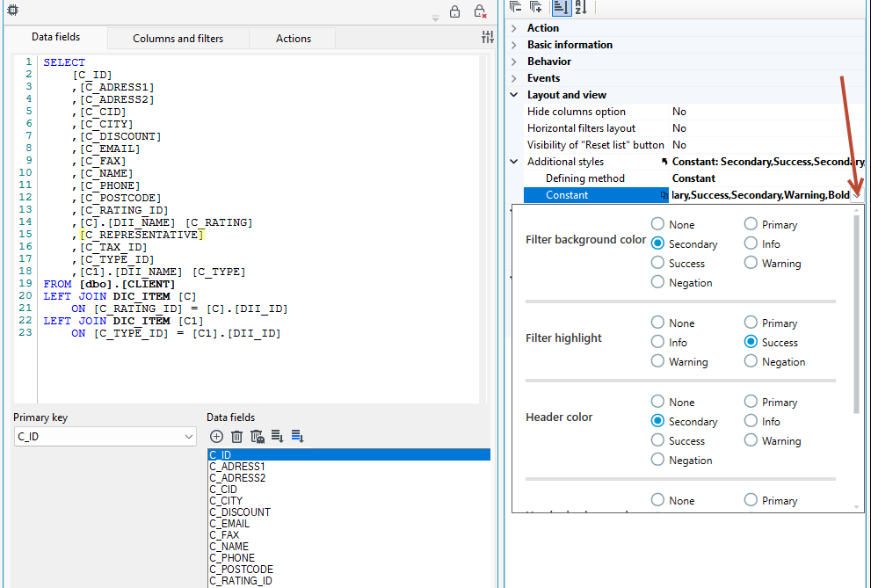Expand the Basic information group
The image size is (871, 588).
click(514, 45)
